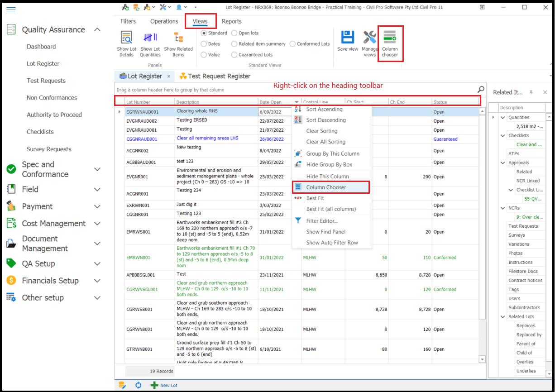The width and height of the screenshot is (555, 392).
Task: Open the hamburger navigation menu
Action: (x=11, y=10)
